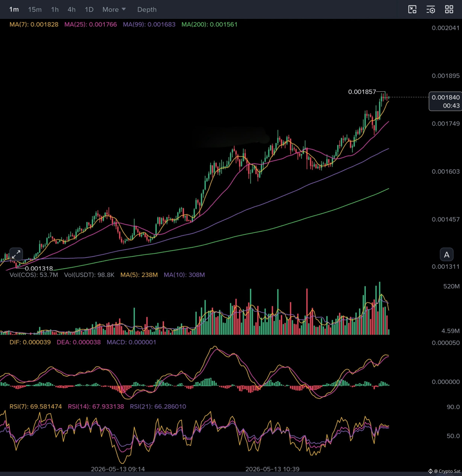The image size is (462, 476).
Task: Click the Vol(COS): 53.7M label
Action: [x=33, y=275]
